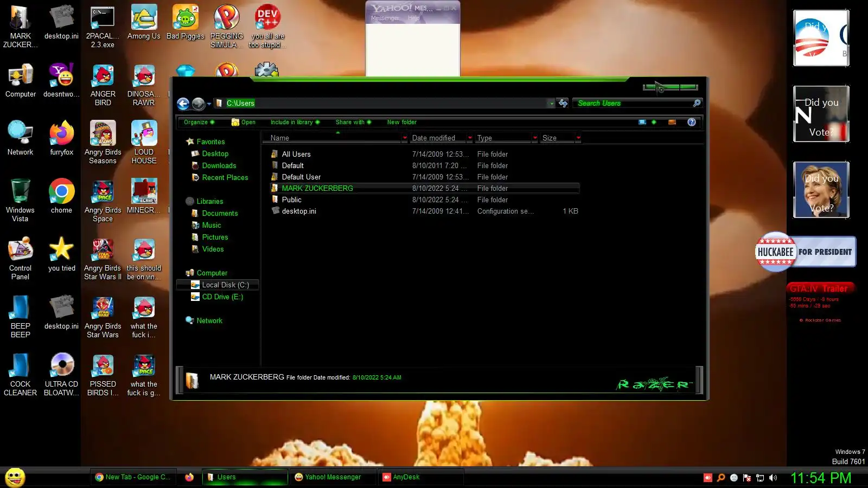The image size is (868, 488).
Task: Select the PISSED BIRDS desktop icon
Action: 103,375
